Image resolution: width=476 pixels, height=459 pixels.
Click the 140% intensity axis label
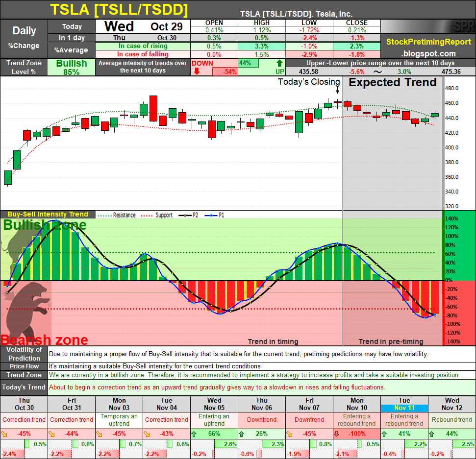[x=451, y=219]
